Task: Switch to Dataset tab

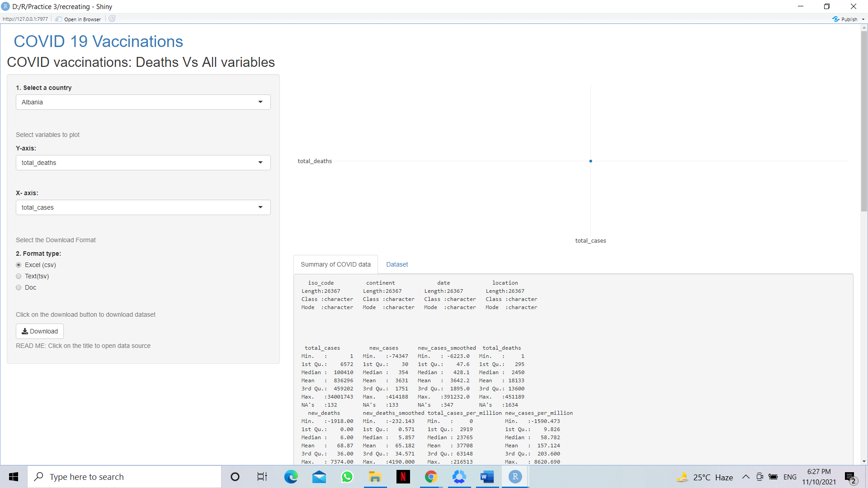Action: [x=396, y=264]
